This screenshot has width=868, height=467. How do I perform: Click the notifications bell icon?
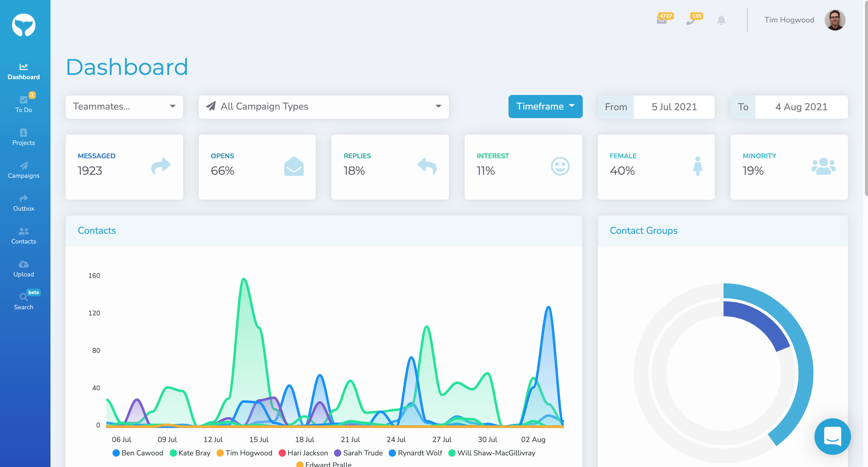[x=721, y=20]
